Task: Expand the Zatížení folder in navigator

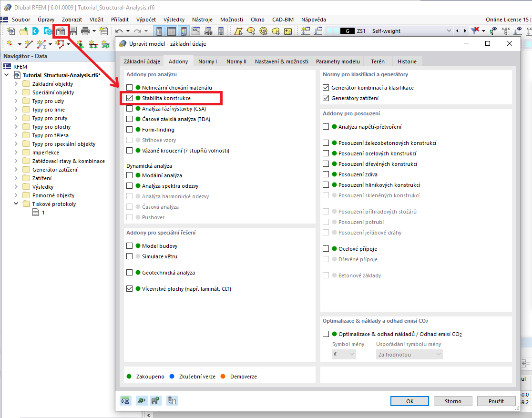Action: point(16,178)
